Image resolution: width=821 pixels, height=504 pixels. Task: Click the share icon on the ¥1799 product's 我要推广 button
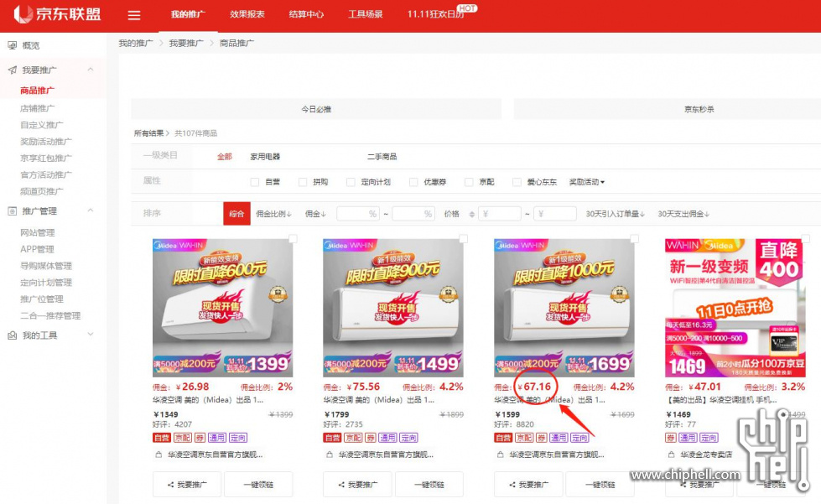[340, 485]
